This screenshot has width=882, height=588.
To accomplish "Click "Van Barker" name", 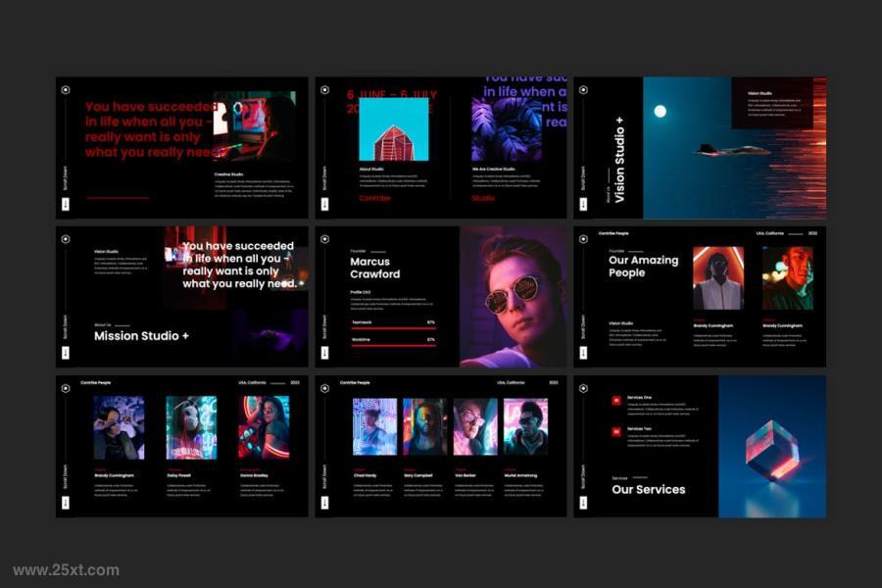I will (x=465, y=475).
